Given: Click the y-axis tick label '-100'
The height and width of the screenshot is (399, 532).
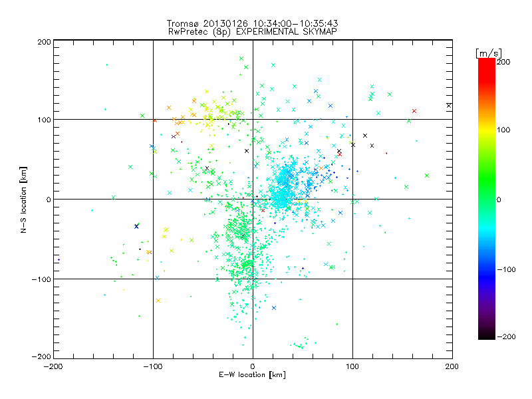Looking at the screenshot, I should (x=41, y=279).
